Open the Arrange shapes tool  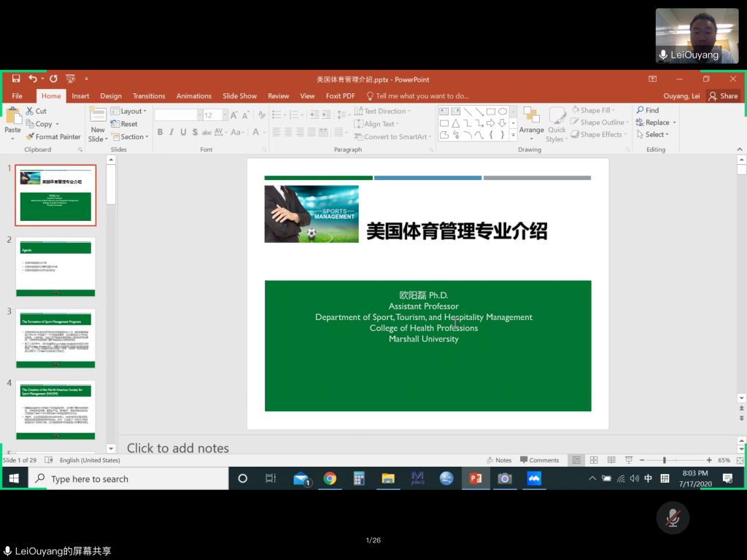(x=531, y=120)
